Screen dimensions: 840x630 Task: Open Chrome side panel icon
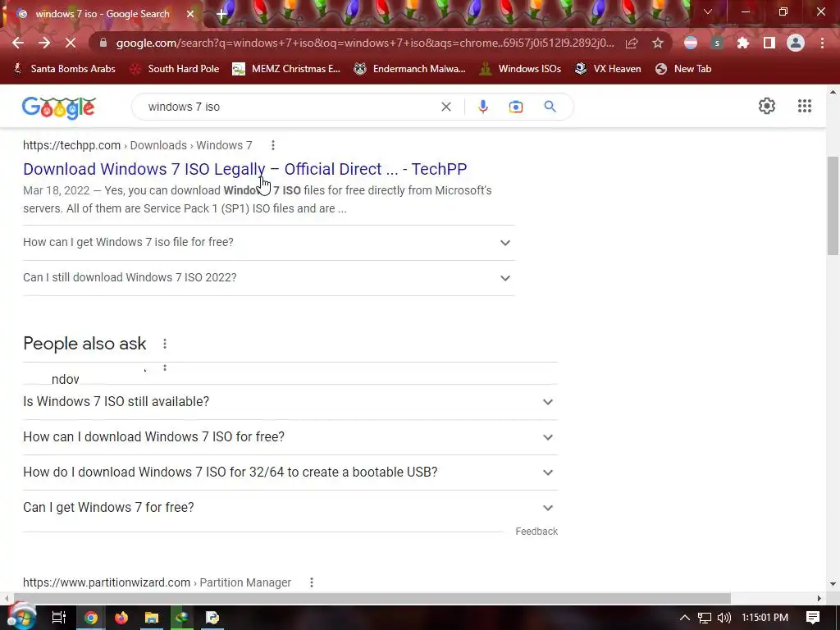pyautogui.click(x=769, y=43)
